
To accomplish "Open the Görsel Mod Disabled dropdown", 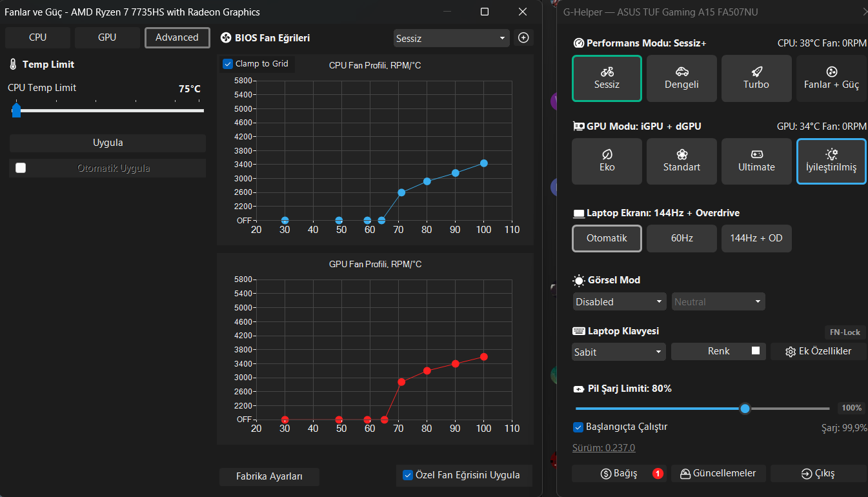I will point(620,301).
